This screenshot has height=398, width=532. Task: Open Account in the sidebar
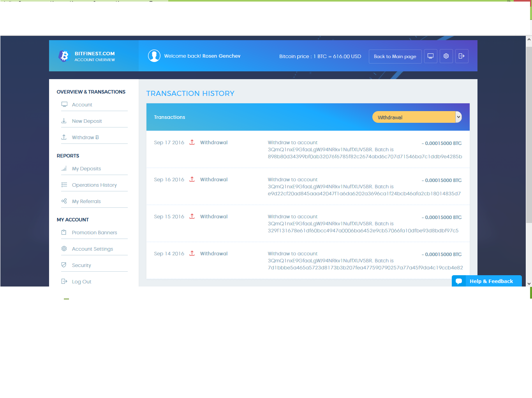point(82,105)
